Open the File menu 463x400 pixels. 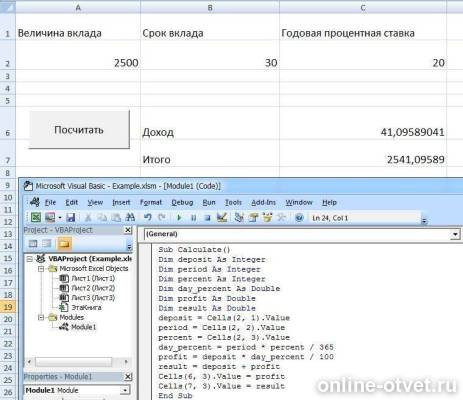click(50, 202)
